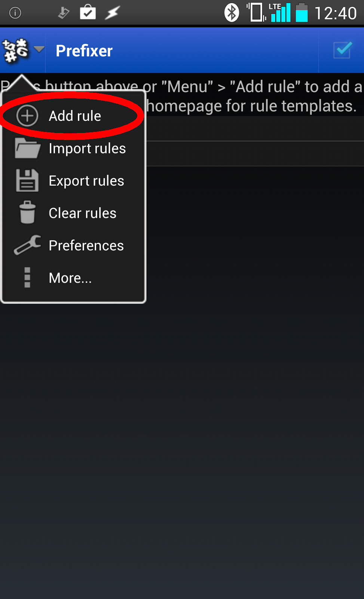The image size is (364, 599).
Task: Choose Export rules from the menu
Action: (73, 180)
